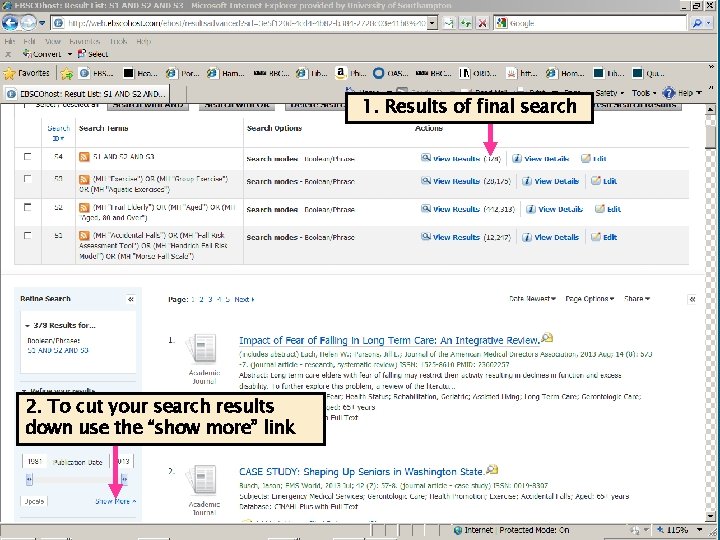This screenshot has width=720, height=540.
Task: Open the Tools command bar dropdown
Action: [644, 93]
